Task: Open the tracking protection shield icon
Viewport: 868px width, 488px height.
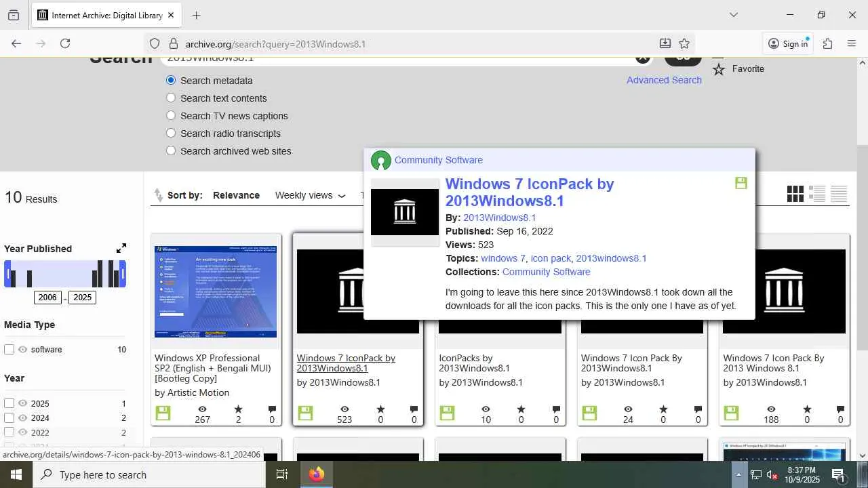Action: (x=155, y=43)
